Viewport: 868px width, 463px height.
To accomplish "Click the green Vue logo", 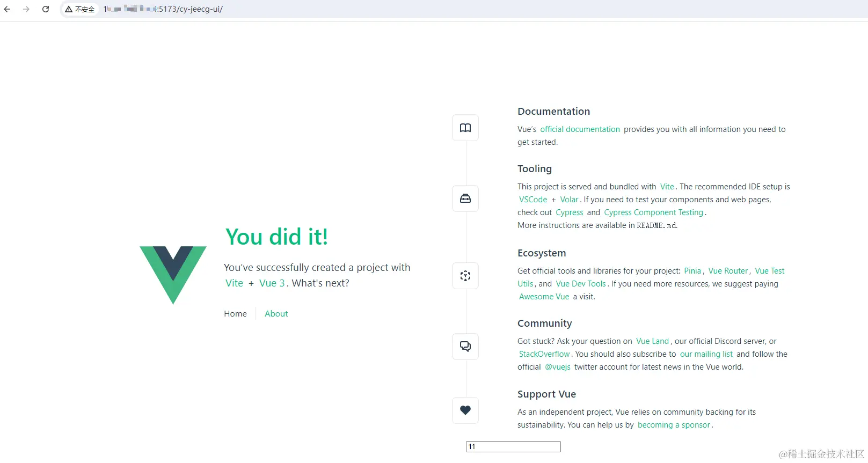I will coord(173,275).
